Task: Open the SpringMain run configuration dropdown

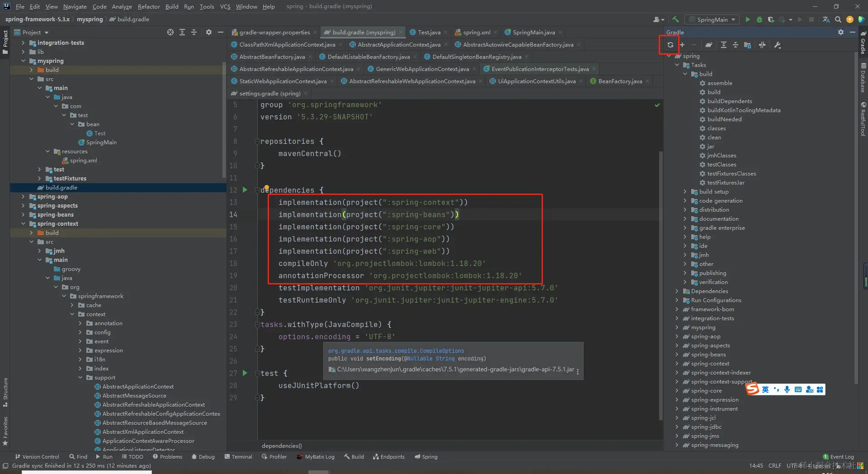Action: (712, 19)
